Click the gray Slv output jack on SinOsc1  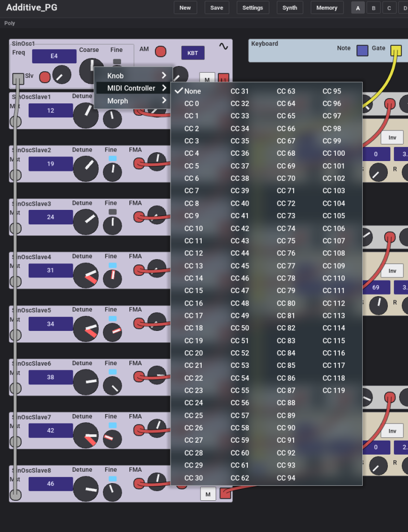tap(18, 79)
